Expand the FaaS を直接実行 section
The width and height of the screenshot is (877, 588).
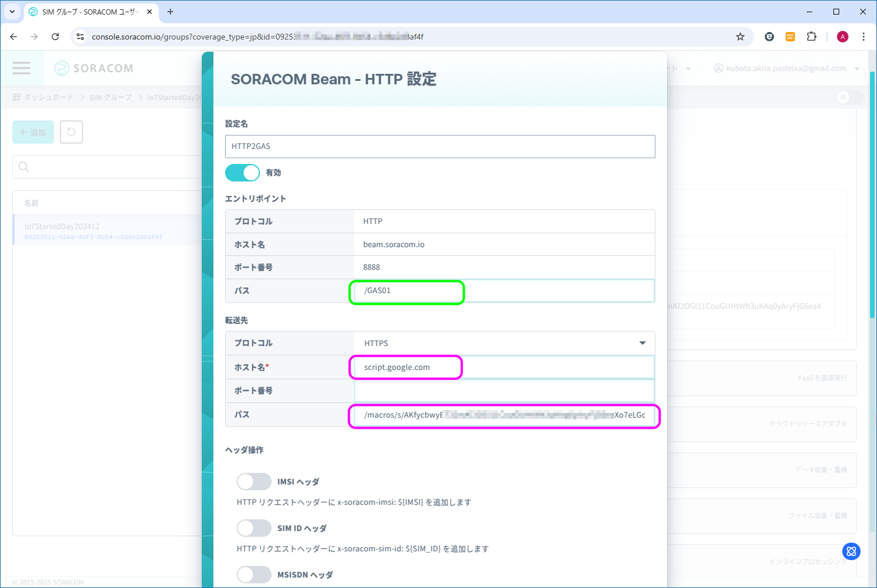[762, 378]
